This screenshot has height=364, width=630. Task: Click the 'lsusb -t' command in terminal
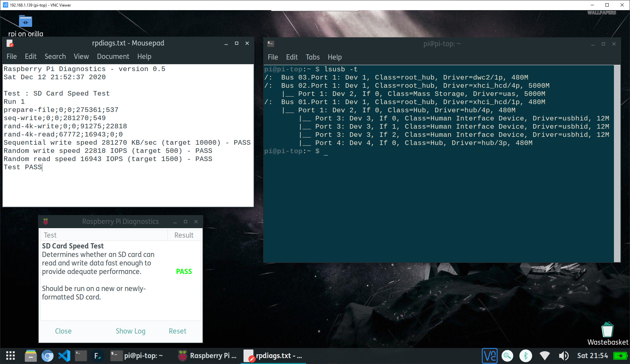[x=341, y=69]
